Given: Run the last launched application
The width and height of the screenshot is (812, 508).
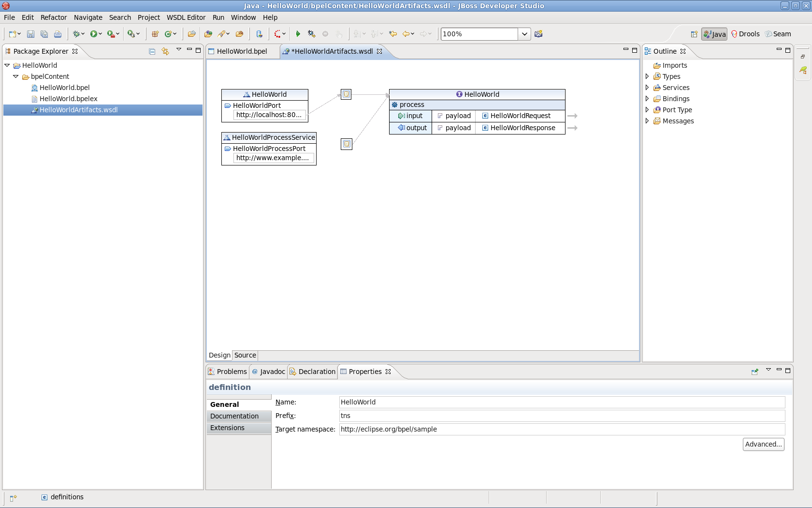Looking at the screenshot, I should tap(93, 34).
